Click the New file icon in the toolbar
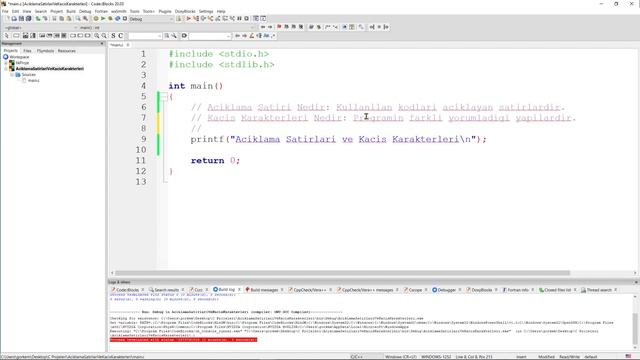The height and width of the screenshot is (360, 640). [7, 19]
